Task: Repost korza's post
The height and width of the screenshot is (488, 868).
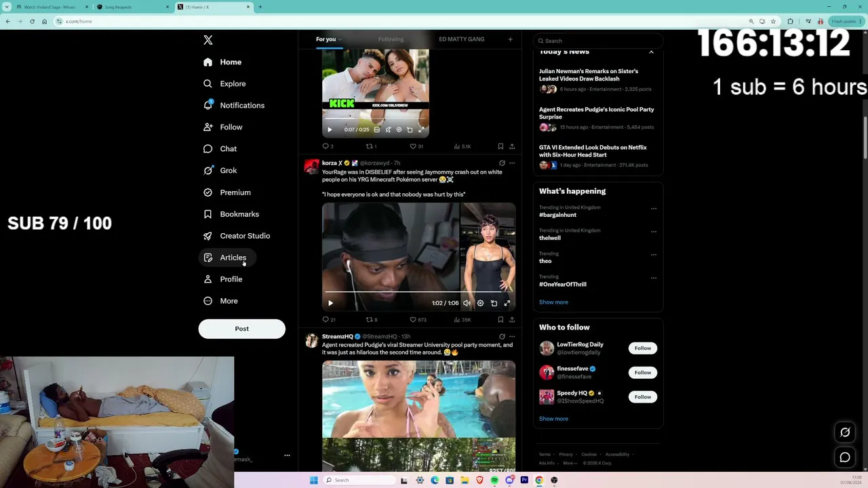Action: click(x=372, y=320)
